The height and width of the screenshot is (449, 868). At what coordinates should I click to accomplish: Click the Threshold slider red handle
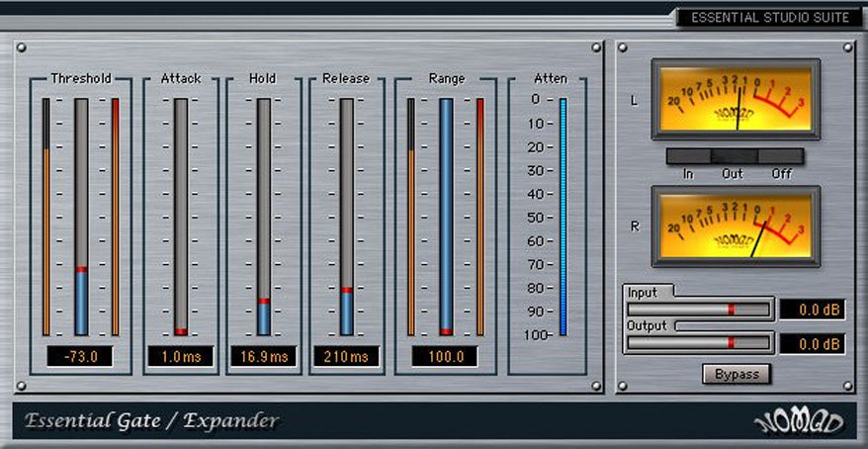tap(81, 269)
